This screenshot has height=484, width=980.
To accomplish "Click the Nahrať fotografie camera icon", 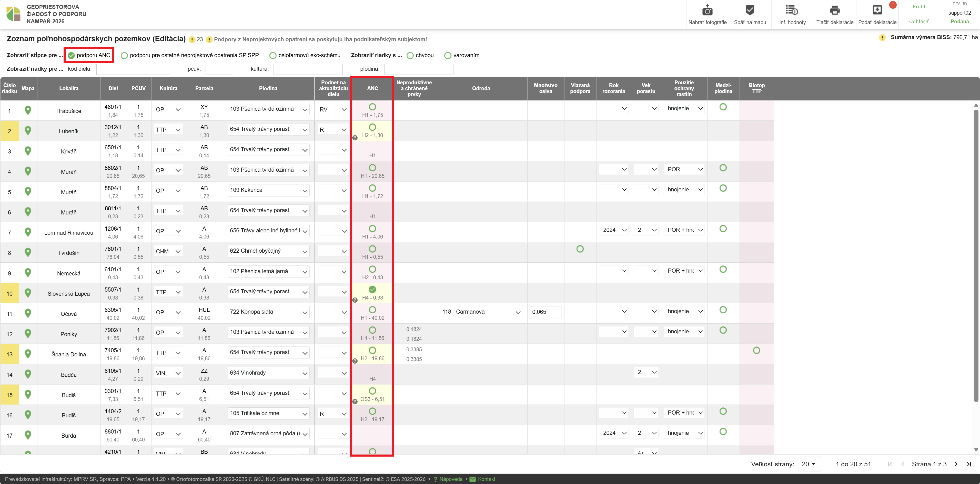I will [707, 11].
